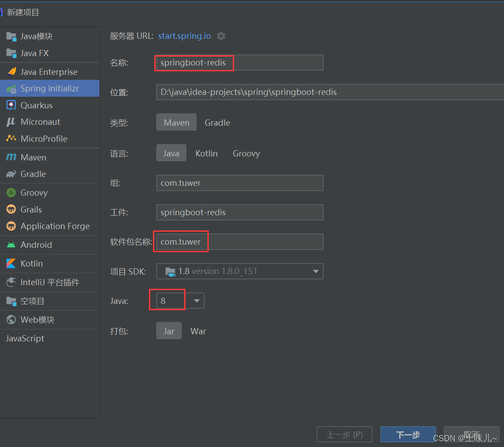Click the Quarkus logo icon
Viewport: 504px width, 447px height.
coord(11,105)
